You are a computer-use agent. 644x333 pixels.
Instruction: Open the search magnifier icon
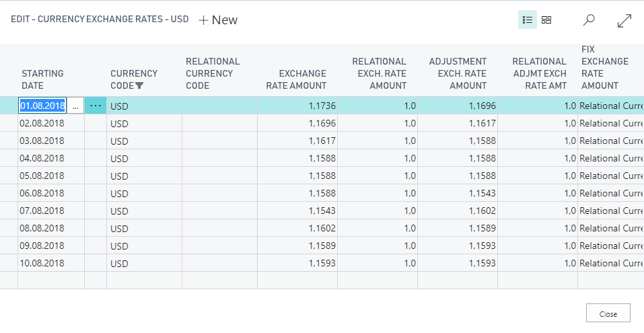(x=589, y=20)
